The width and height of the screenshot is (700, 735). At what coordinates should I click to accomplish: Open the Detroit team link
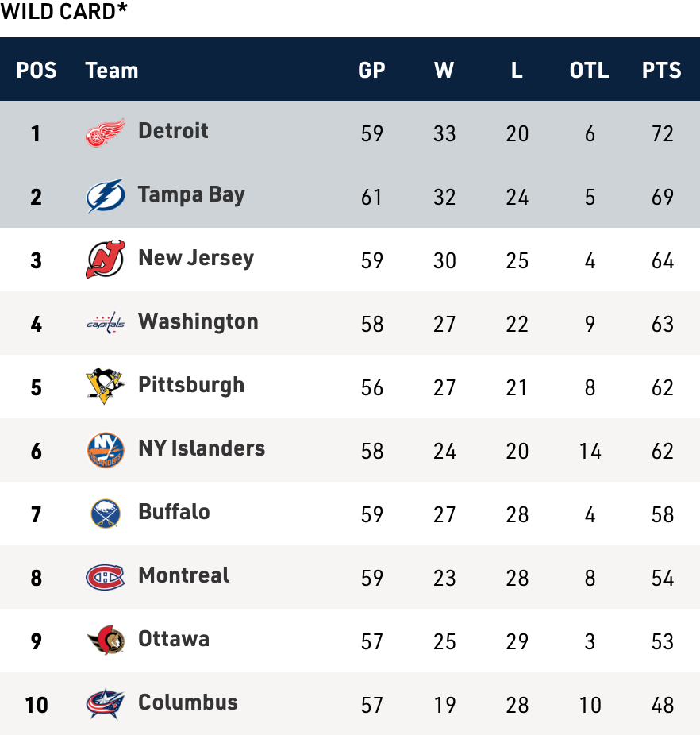coord(173,130)
